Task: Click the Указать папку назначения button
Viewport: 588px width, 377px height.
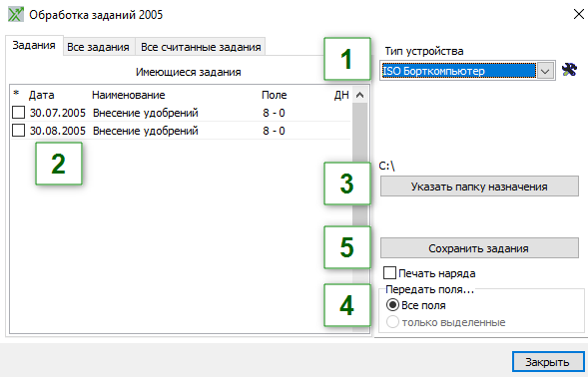Action: [x=479, y=187]
